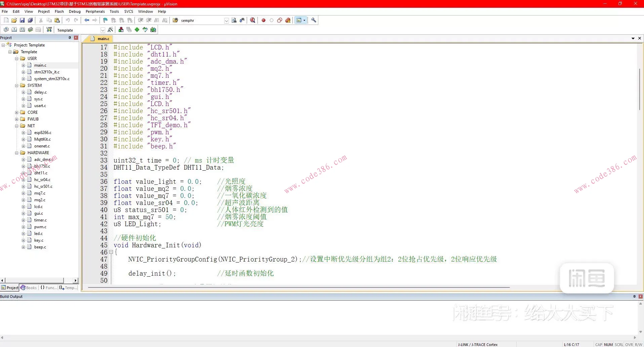Expand the CORE folder in project tree
This screenshot has width=644, height=347.
[16, 112]
